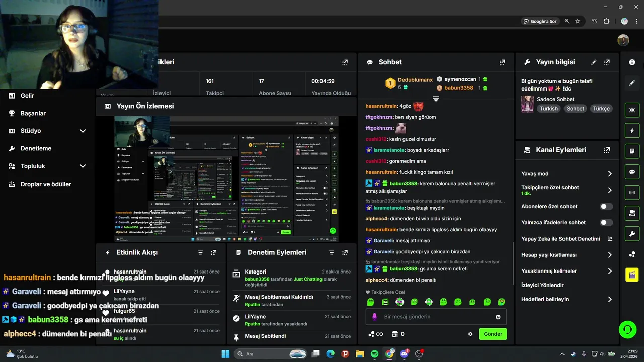Open the shop icon showing 0

click(x=398, y=334)
